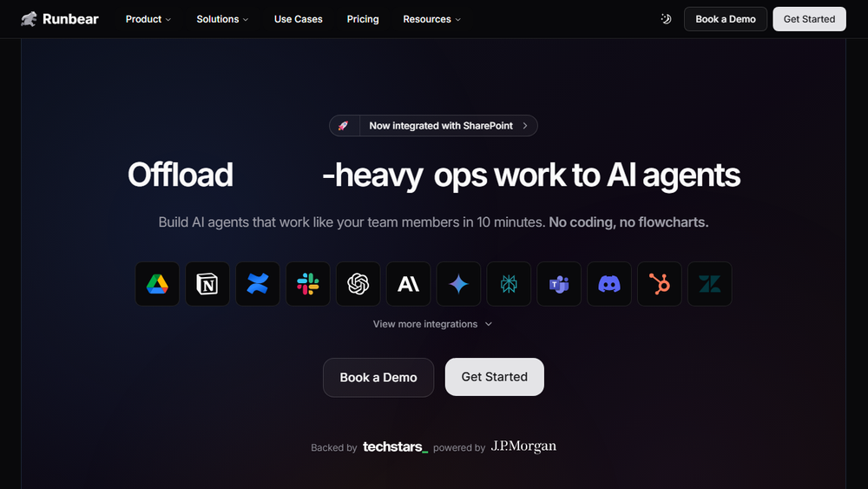
Task: Open the Resources dropdown menu
Action: tap(431, 19)
